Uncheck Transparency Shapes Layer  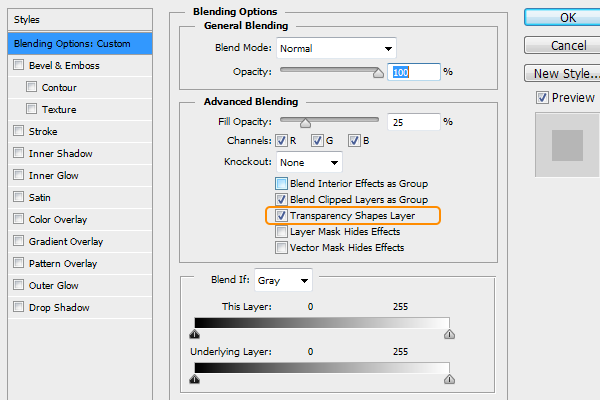[281, 216]
